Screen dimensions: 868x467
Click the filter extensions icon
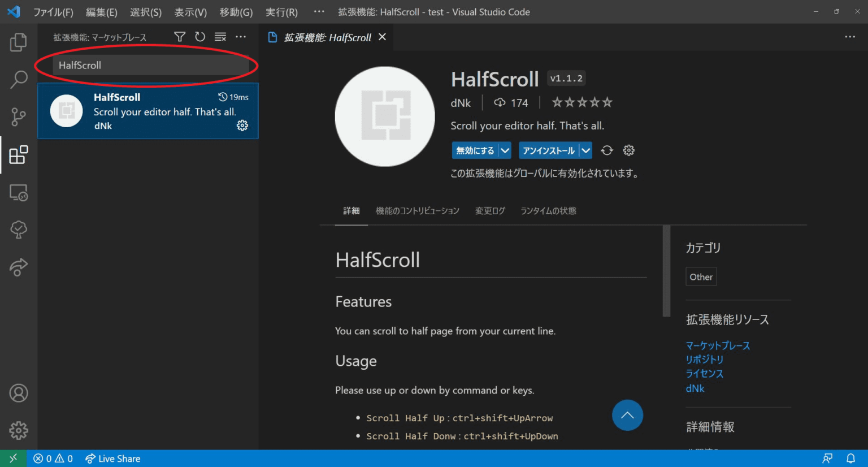point(179,36)
